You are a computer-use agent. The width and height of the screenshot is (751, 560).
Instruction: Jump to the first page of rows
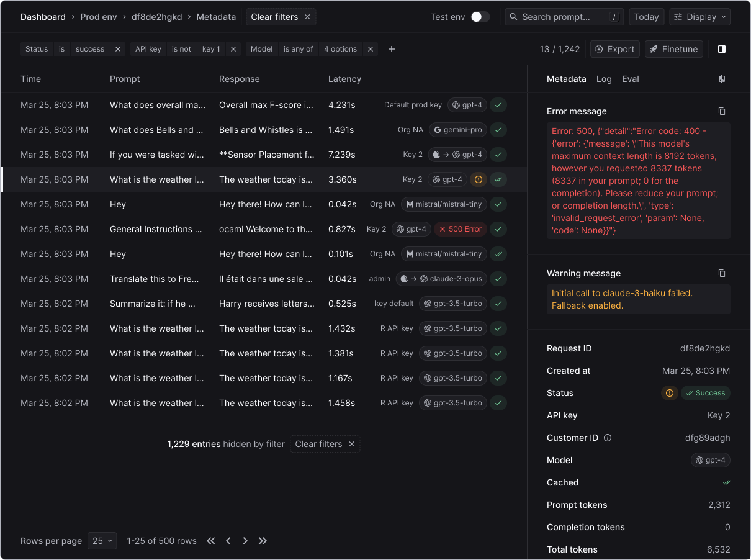pos(211,541)
